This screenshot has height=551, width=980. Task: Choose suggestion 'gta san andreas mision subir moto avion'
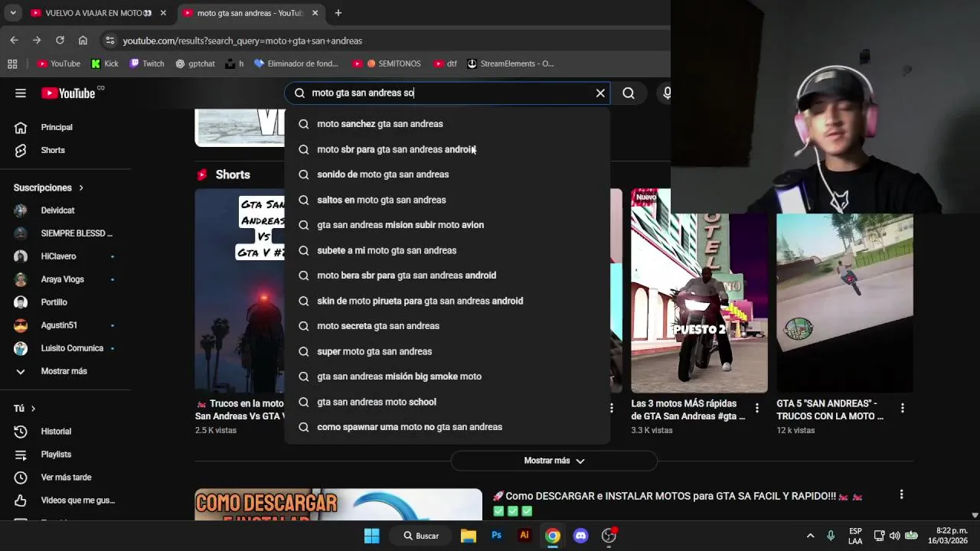[x=447, y=225]
